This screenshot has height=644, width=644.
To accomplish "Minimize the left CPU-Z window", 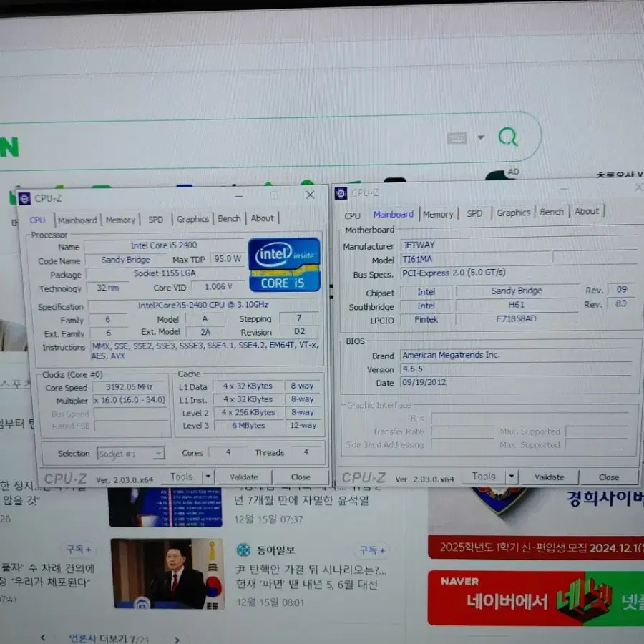I will pyautogui.click(x=239, y=196).
